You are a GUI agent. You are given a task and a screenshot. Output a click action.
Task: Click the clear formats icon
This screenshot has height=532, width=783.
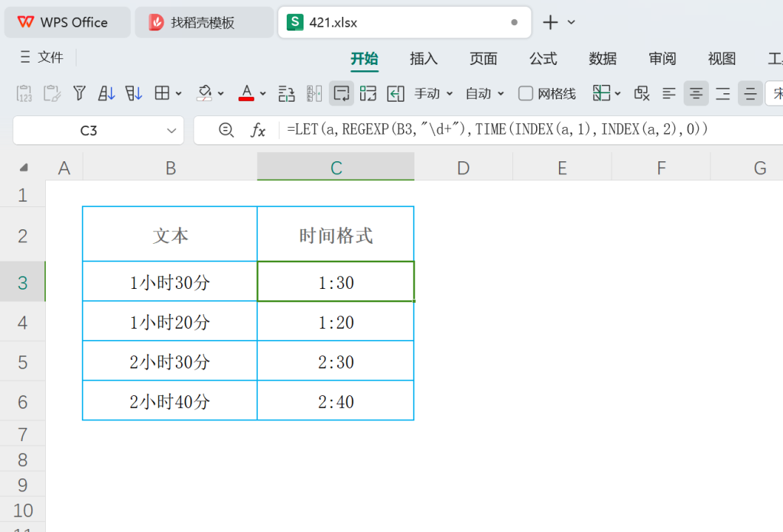[642, 93]
